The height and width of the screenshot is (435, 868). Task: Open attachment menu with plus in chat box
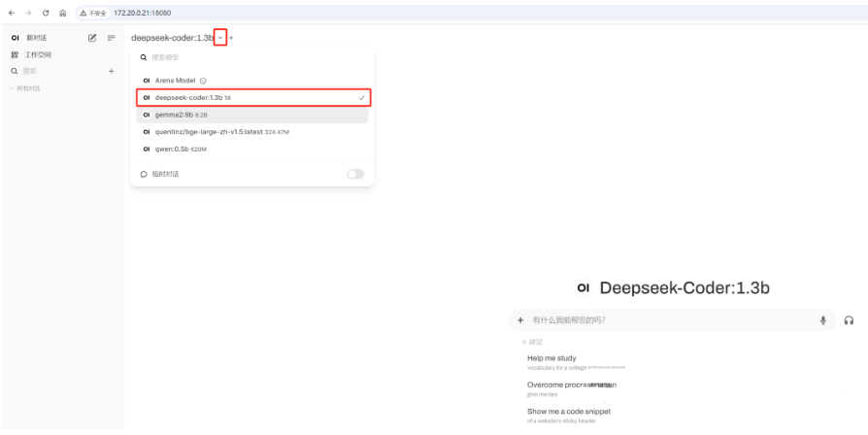tap(520, 319)
